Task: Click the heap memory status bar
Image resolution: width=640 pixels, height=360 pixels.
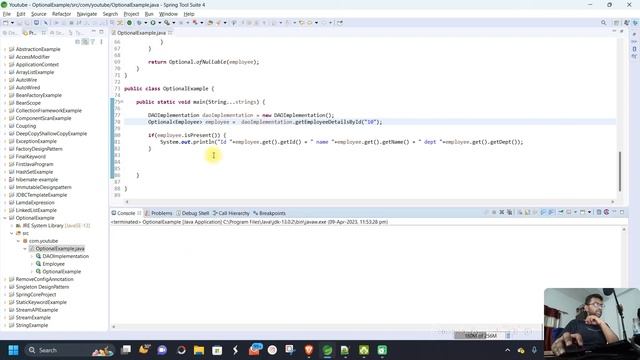Action: [480, 336]
